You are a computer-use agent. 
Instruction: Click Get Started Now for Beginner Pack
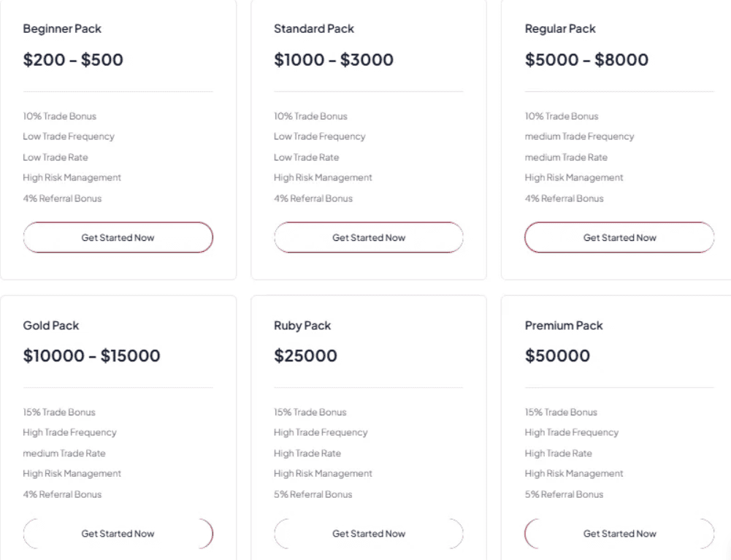coord(118,237)
